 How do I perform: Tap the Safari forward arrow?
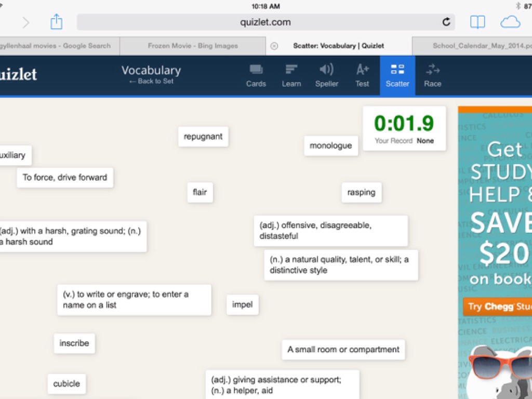pyautogui.click(x=25, y=22)
